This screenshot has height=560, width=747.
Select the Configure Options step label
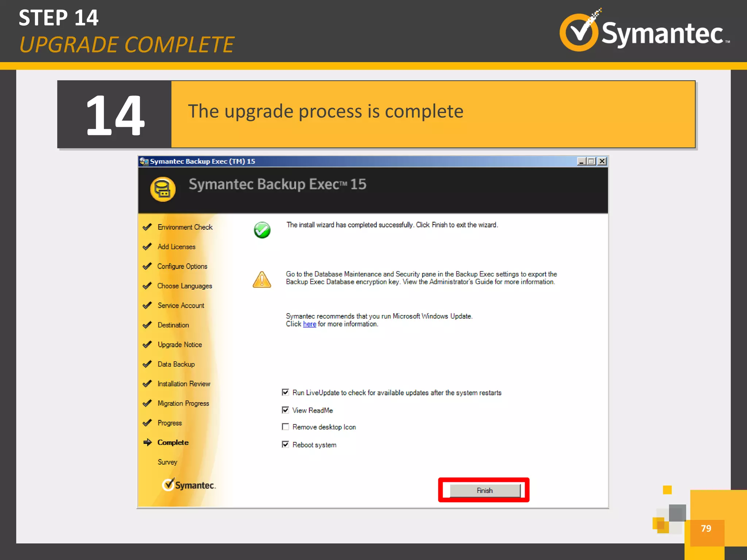pos(182,267)
